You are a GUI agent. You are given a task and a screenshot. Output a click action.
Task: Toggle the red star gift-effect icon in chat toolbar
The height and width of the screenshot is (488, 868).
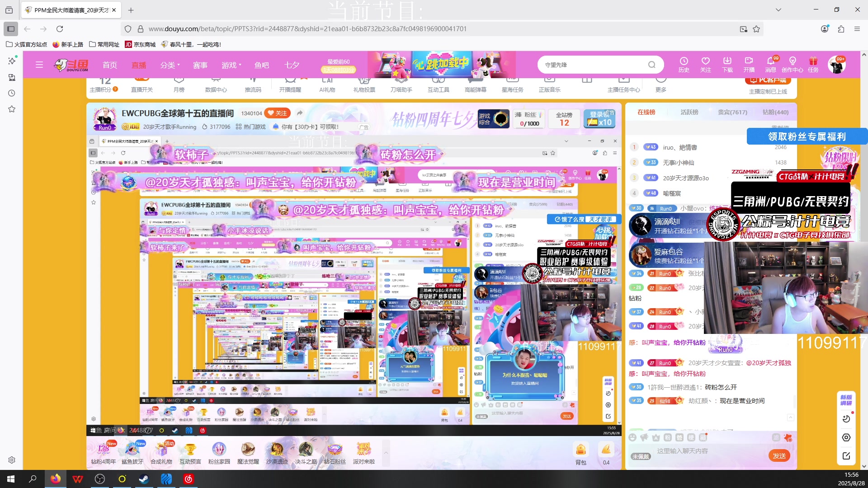(788, 437)
